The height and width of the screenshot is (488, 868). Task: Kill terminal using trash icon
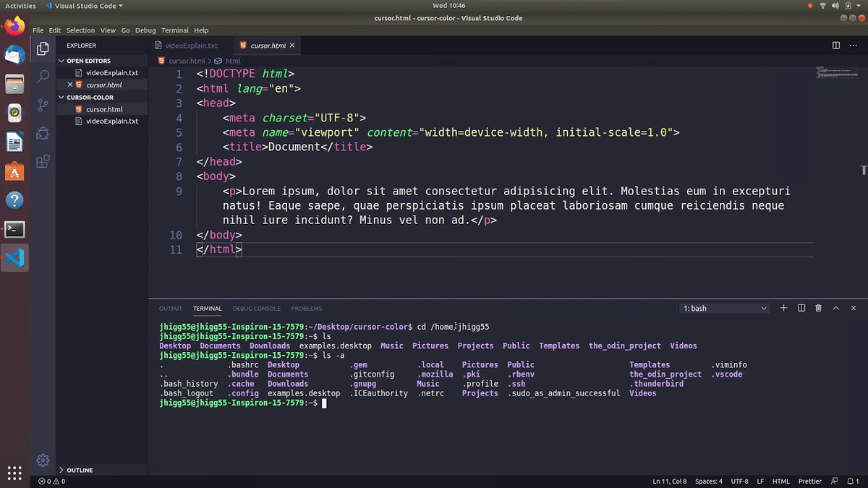(x=819, y=308)
